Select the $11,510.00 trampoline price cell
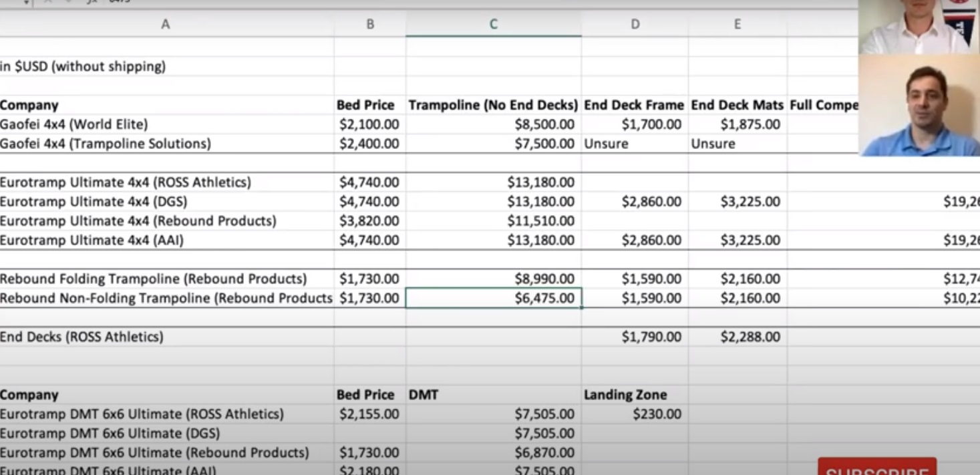 pyautogui.click(x=494, y=220)
